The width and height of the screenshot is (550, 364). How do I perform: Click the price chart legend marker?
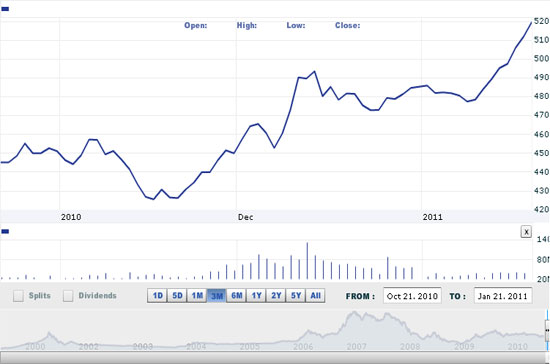point(5,9)
